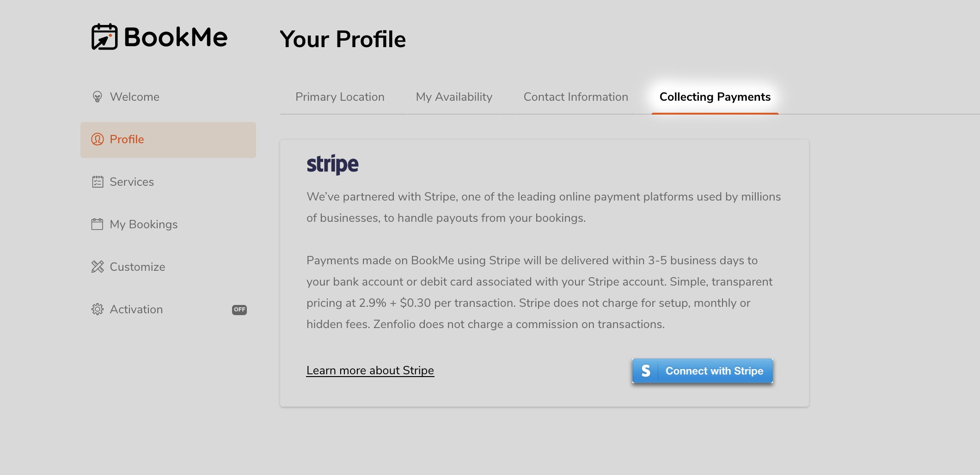Click the Welcome lightbulb icon
Image resolution: width=980 pixels, height=475 pixels.
click(97, 97)
